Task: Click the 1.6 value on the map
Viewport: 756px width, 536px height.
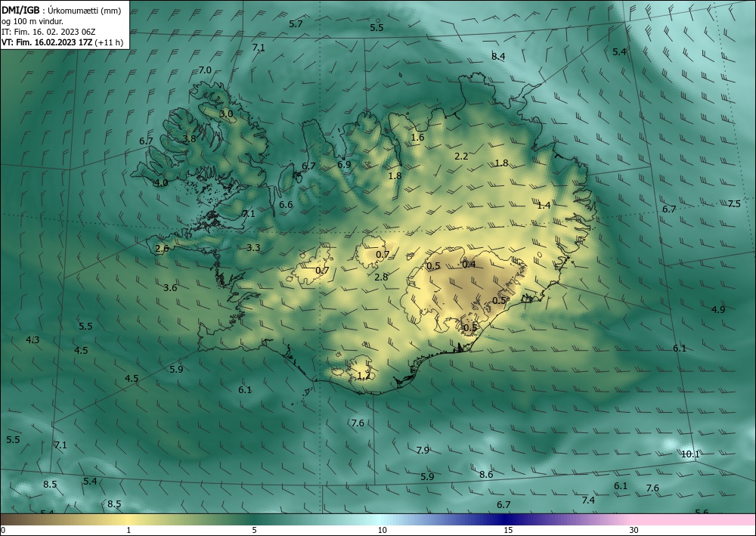Action: point(417,138)
